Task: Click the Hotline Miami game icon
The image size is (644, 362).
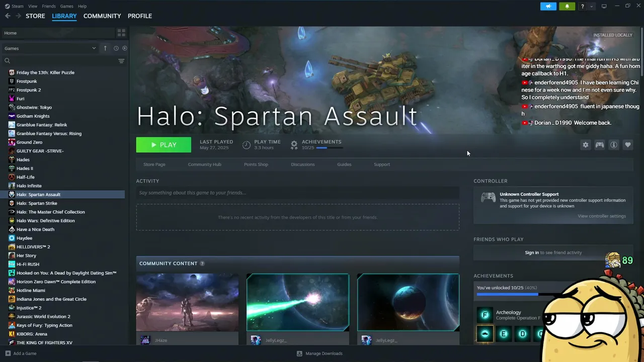Action: [12, 291]
